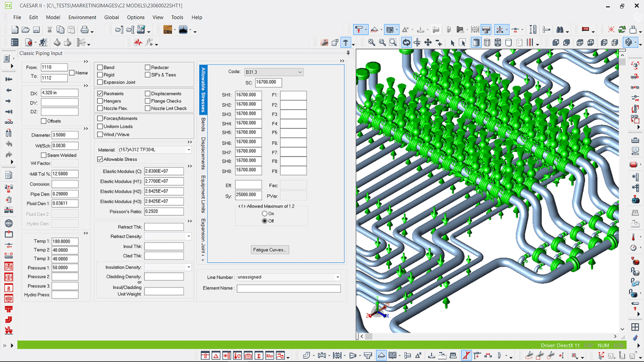This screenshot has width=644, height=362.
Task: Expand the Line Number dropdown
Action: coord(337,277)
